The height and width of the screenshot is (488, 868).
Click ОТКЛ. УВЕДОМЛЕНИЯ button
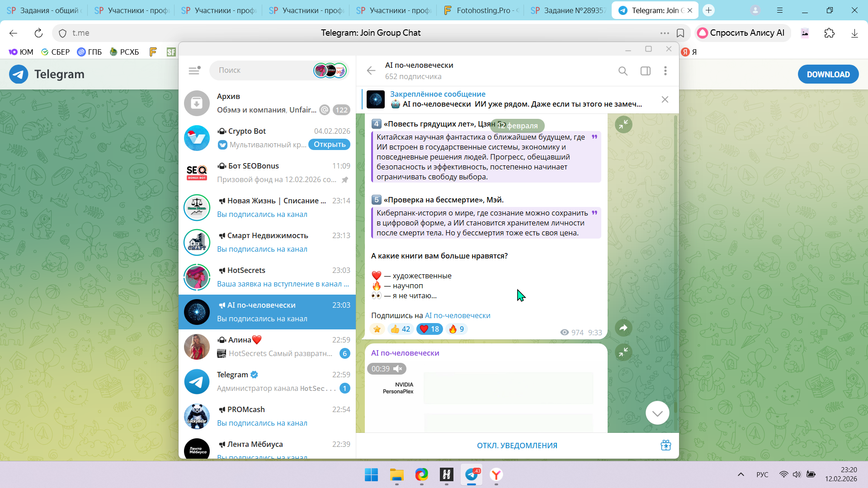pos(517,446)
